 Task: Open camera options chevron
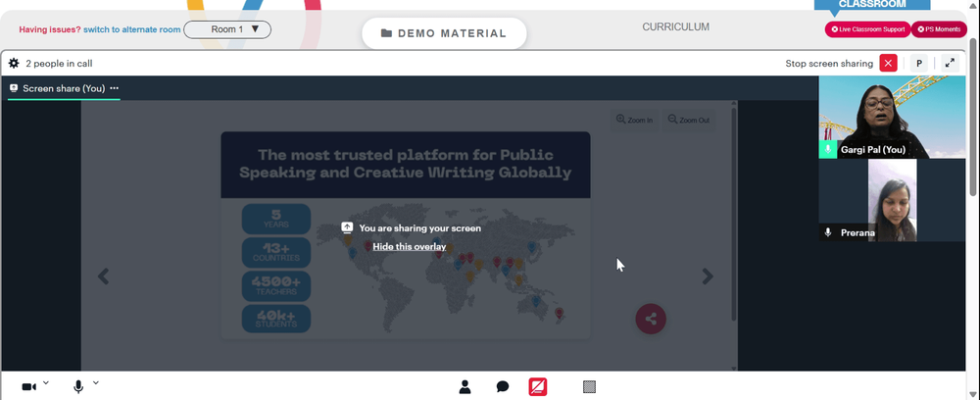click(x=46, y=382)
